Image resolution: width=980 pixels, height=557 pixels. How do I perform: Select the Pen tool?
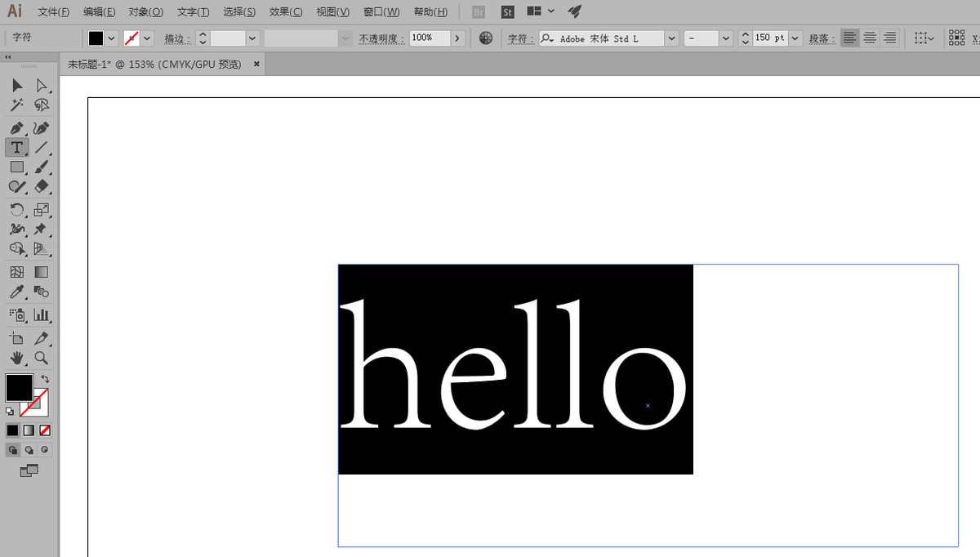click(17, 128)
